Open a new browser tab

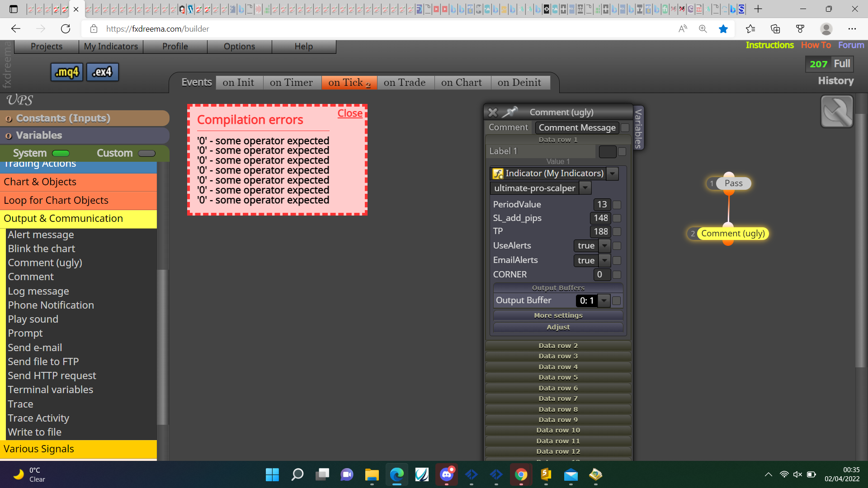(x=758, y=9)
